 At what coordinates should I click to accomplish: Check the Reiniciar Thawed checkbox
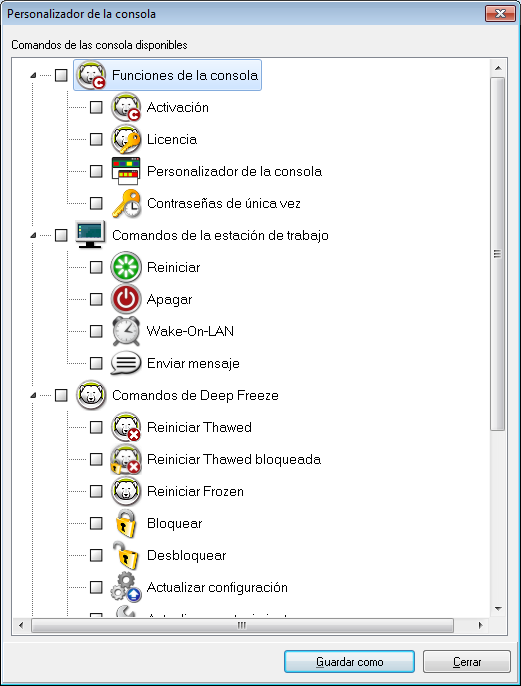(96, 427)
